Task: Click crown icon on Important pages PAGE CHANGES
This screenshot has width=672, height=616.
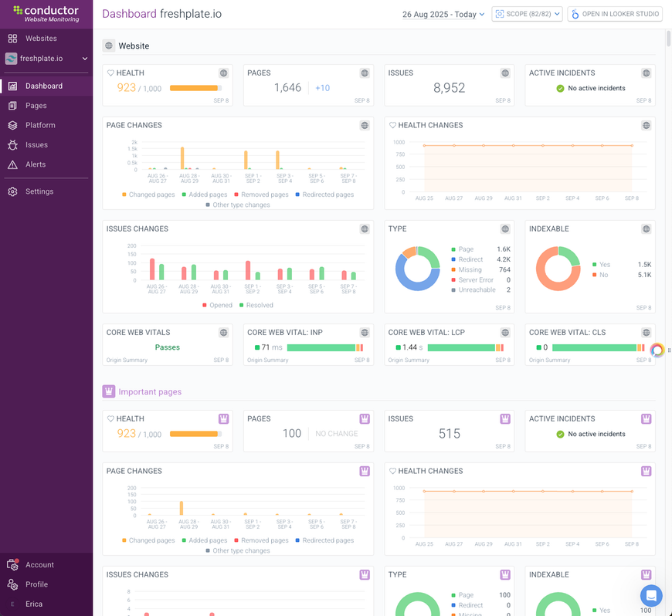Action: [365, 471]
